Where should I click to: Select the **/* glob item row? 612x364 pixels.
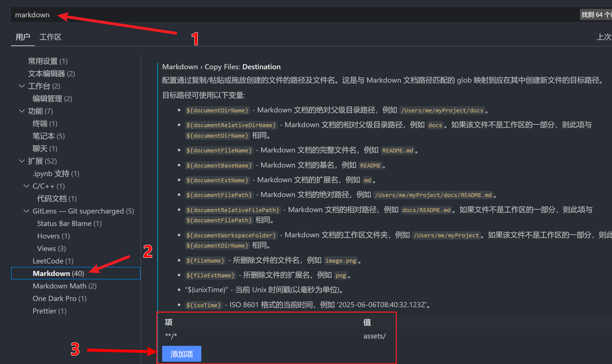(x=171, y=336)
